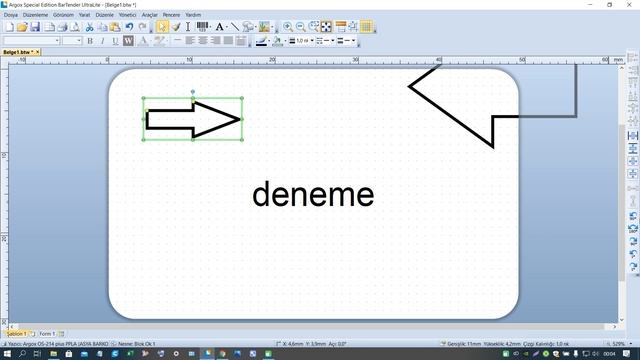Activate zoom to selection magnifier
This screenshot has height=360, width=640.
pyautogui.click(x=313, y=27)
